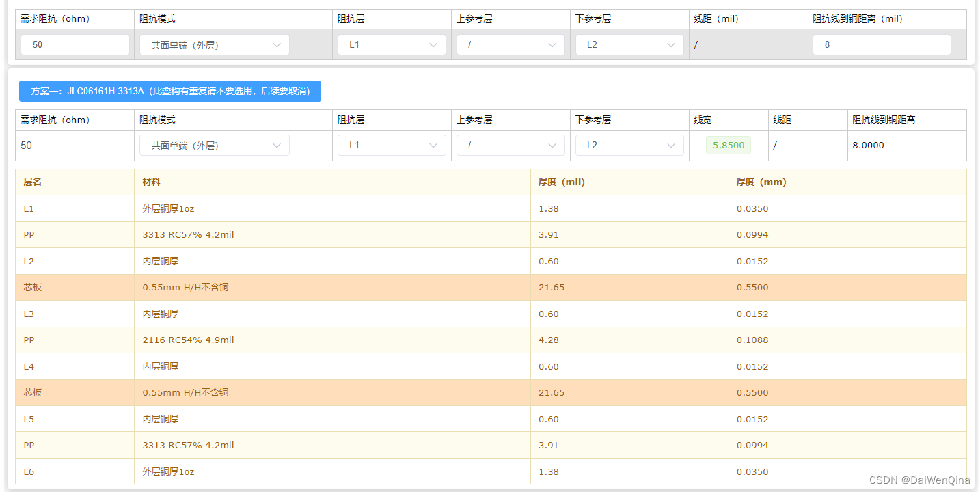Viewport: 980px width, 492px height.
Task: Click 0.60 in the L4 row
Action: [548, 366]
